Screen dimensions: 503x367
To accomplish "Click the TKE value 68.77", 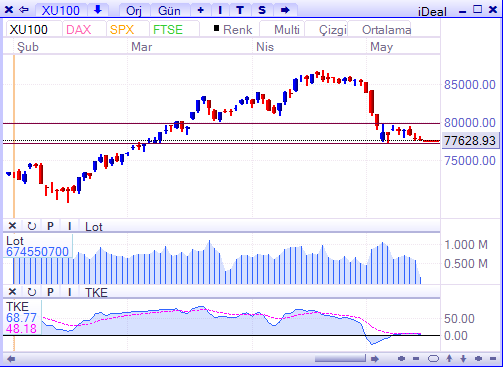I will coord(21,318).
